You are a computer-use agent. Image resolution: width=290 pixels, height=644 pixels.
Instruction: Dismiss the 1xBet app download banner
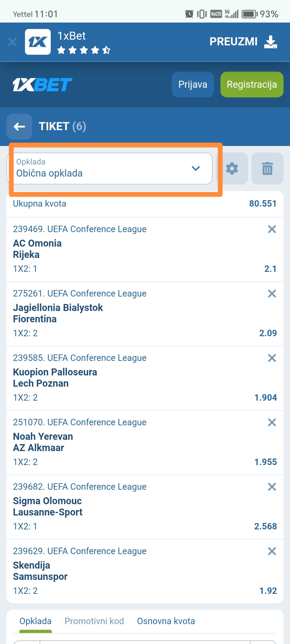tap(12, 42)
